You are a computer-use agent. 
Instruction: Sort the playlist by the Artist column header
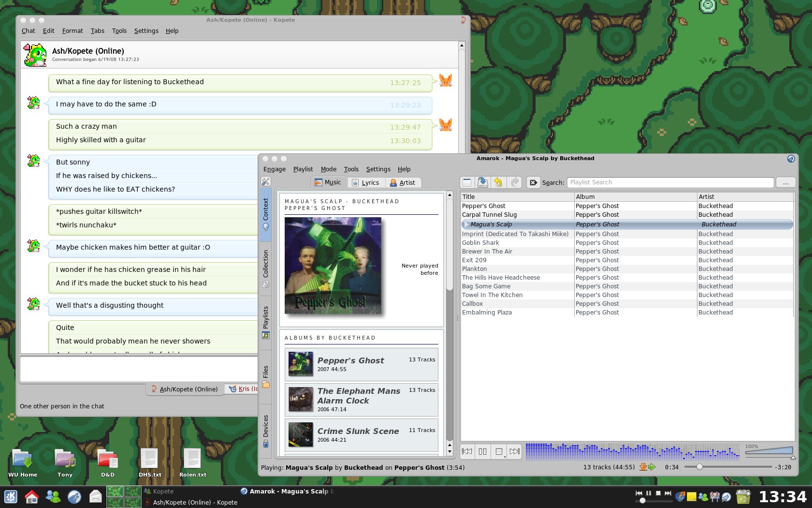[745, 196]
